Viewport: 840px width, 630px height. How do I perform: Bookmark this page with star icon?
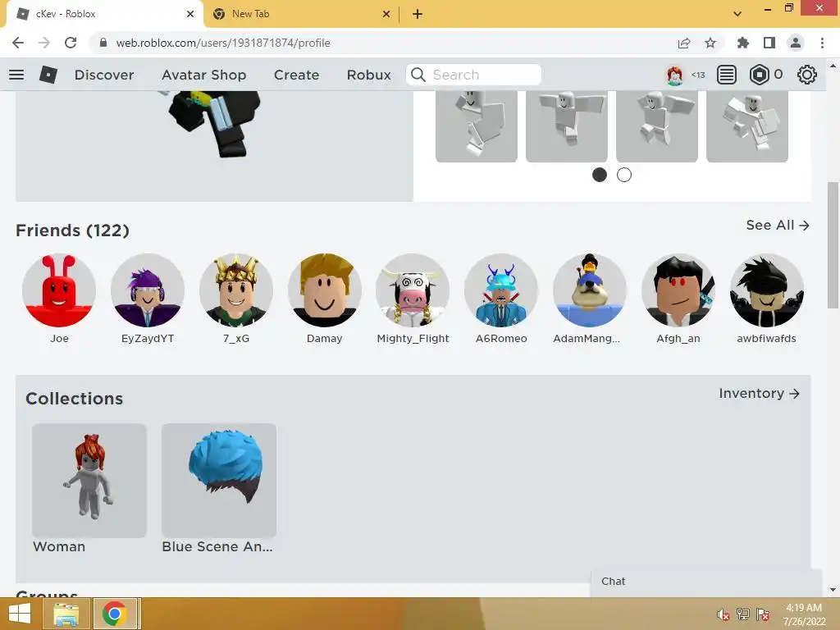point(710,43)
